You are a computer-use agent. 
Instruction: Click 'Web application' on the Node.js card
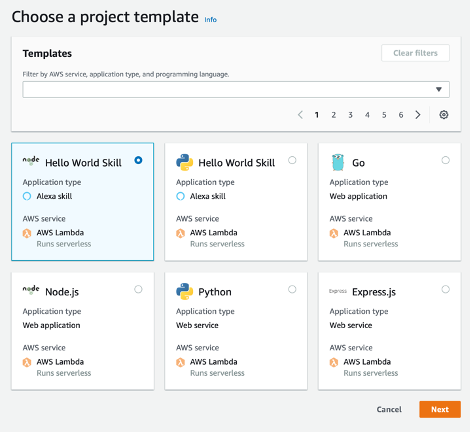pyautogui.click(x=51, y=325)
